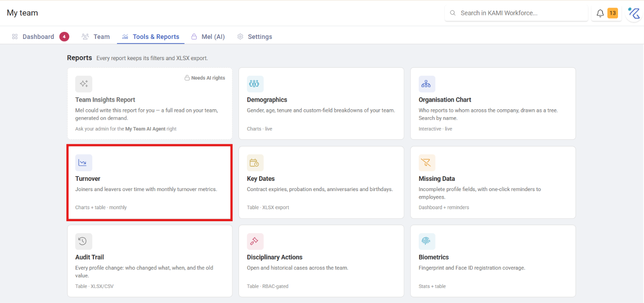Screen dimensions: 644x303
Task: Click the Missing Data filter icon
Action: pos(427,163)
